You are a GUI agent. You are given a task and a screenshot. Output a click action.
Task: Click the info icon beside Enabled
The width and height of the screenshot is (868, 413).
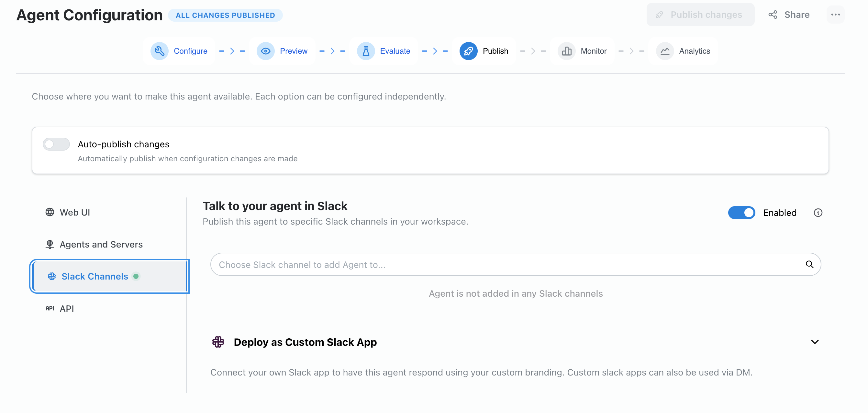(x=818, y=213)
